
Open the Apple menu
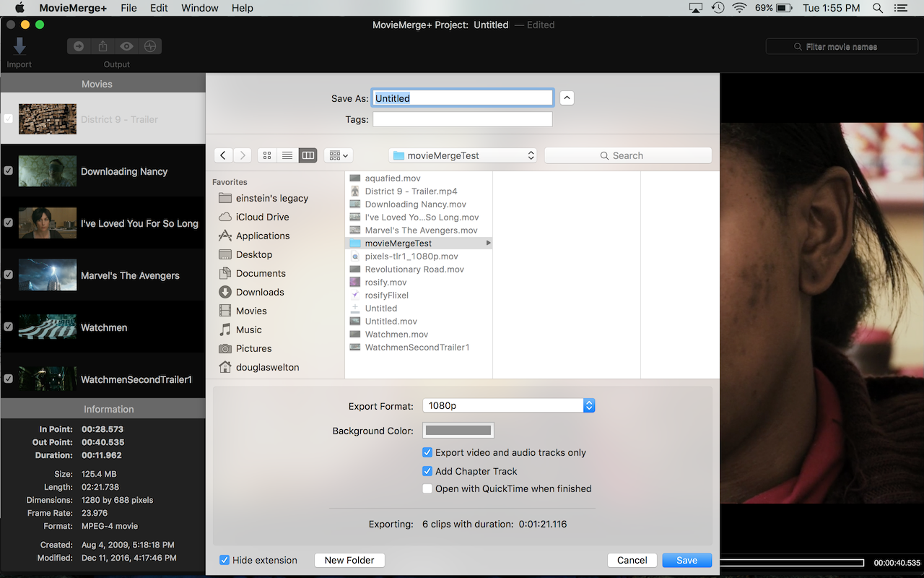[19, 8]
